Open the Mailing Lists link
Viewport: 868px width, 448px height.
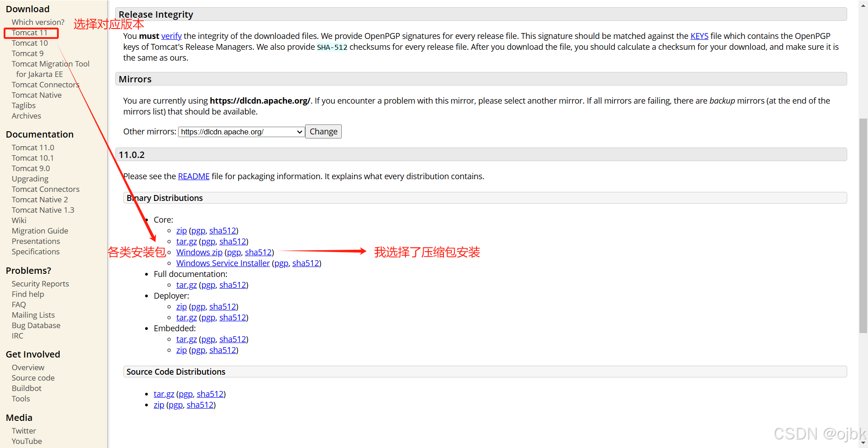tap(33, 315)
